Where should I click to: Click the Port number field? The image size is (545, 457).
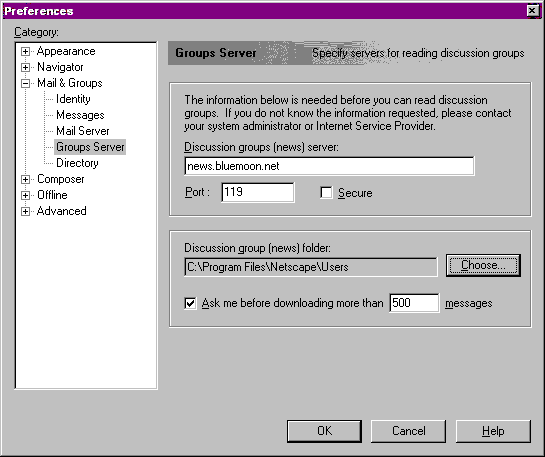point(258,192)
